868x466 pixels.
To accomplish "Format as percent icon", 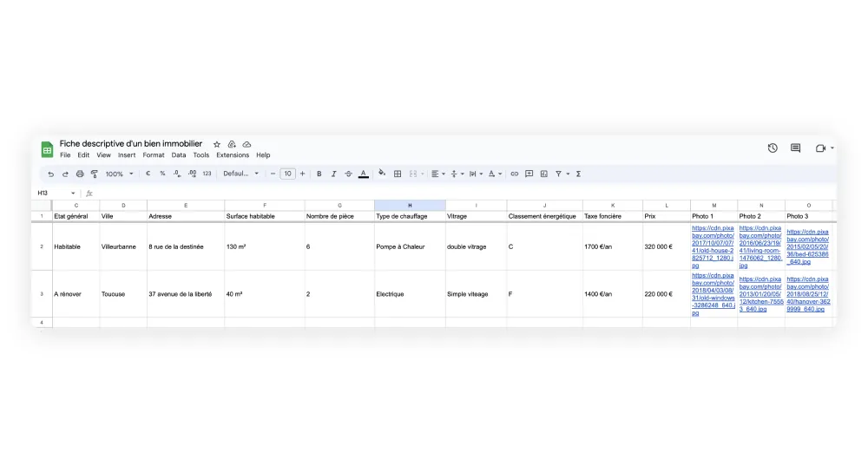I will click(162, 174).
